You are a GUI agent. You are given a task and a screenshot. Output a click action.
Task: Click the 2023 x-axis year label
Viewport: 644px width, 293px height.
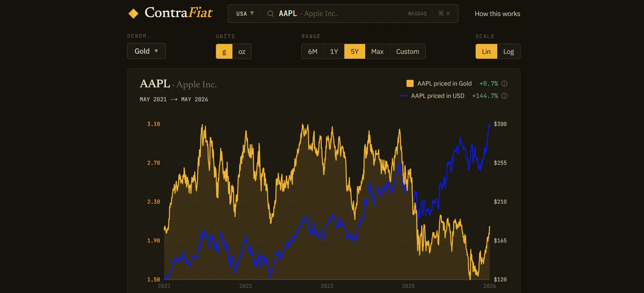(327, 286)
